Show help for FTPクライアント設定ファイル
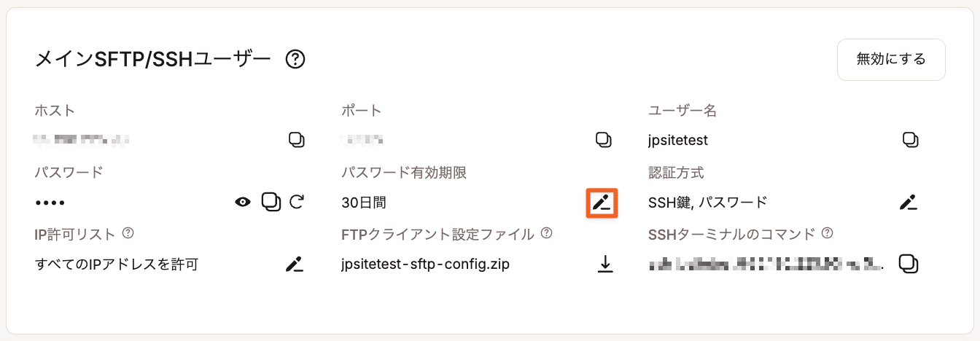 546,234
